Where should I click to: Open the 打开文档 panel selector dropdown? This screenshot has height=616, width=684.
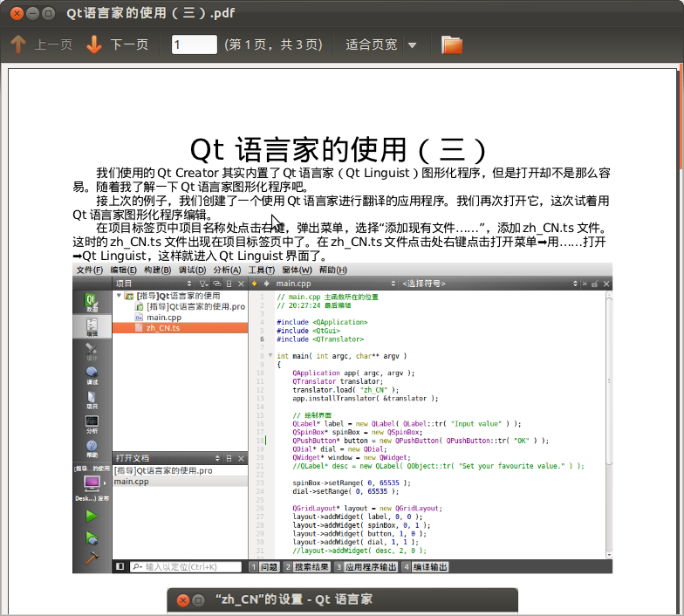coord(217,458)
